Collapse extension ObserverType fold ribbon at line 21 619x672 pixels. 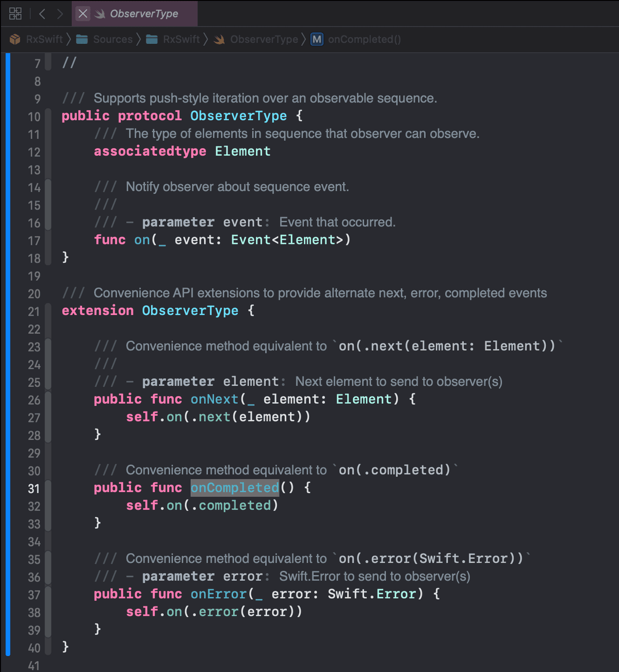48,312
